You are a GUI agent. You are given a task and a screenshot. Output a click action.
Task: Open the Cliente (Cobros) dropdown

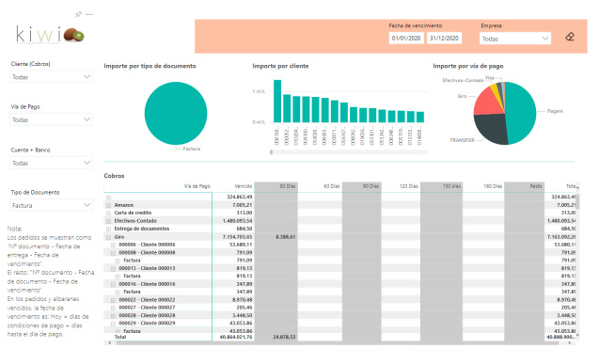(x=51, y=77)
